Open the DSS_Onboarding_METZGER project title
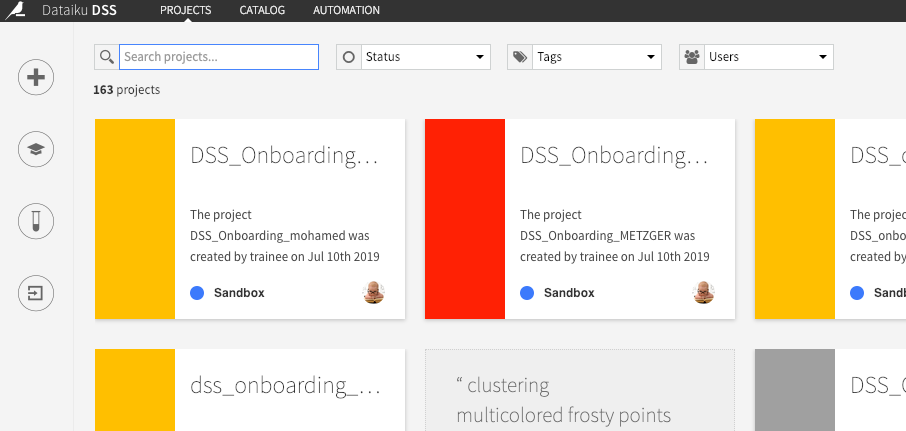This screenshot has width=906, height=431. [614, 156]
